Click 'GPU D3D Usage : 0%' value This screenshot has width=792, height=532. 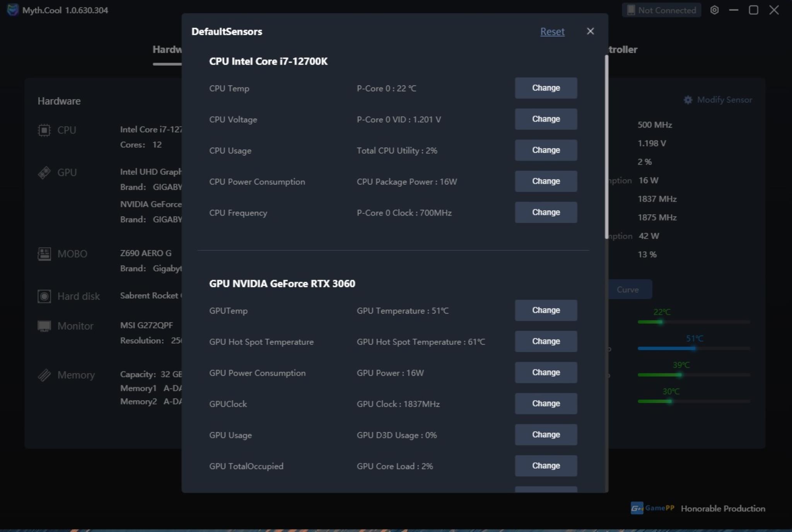click(397, 435)
